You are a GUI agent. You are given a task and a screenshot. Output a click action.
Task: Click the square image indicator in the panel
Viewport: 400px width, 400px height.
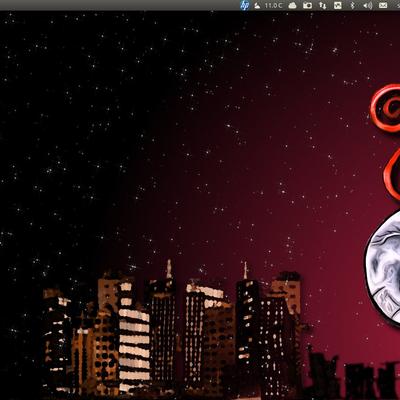[x=338, y=6]
